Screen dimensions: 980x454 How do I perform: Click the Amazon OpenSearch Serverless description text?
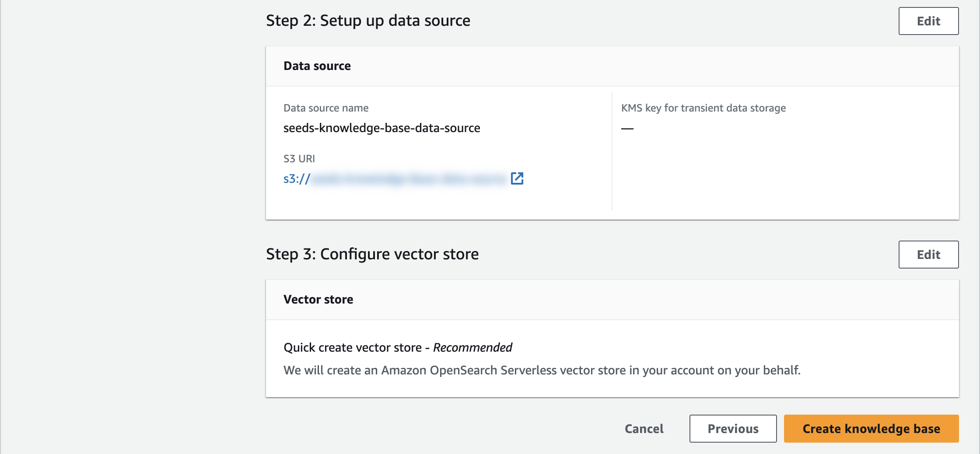point(542,370)
